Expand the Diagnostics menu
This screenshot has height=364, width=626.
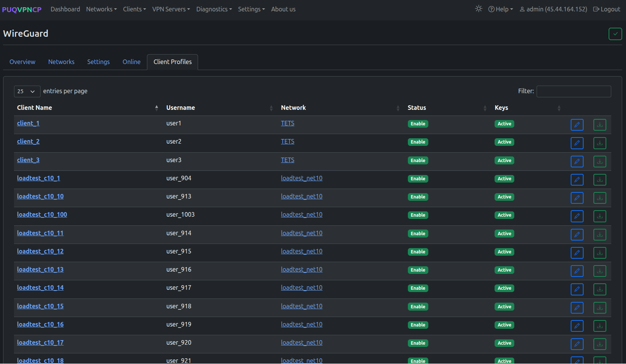(214, 9)
